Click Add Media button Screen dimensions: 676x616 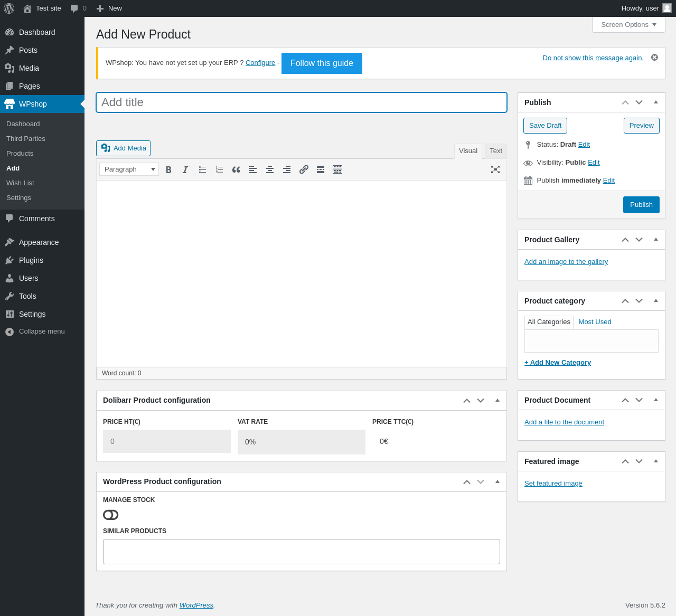123,148
